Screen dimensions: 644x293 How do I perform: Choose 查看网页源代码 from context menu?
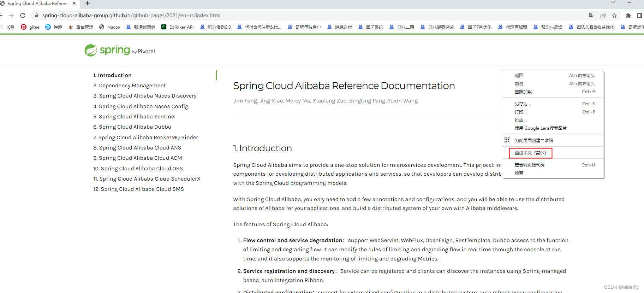553,165
